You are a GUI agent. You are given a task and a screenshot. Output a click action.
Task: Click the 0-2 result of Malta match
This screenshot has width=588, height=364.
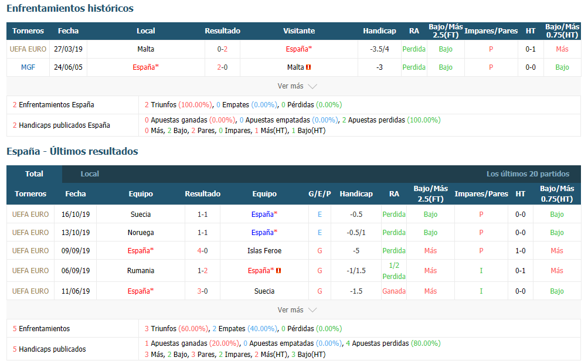(x=222, y=49)
